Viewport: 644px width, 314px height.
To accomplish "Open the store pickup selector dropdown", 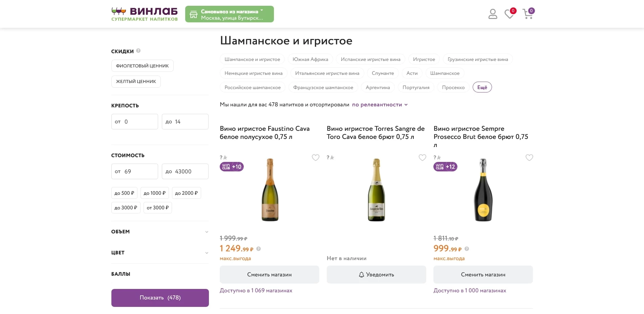I will click(x=229, y=14).
